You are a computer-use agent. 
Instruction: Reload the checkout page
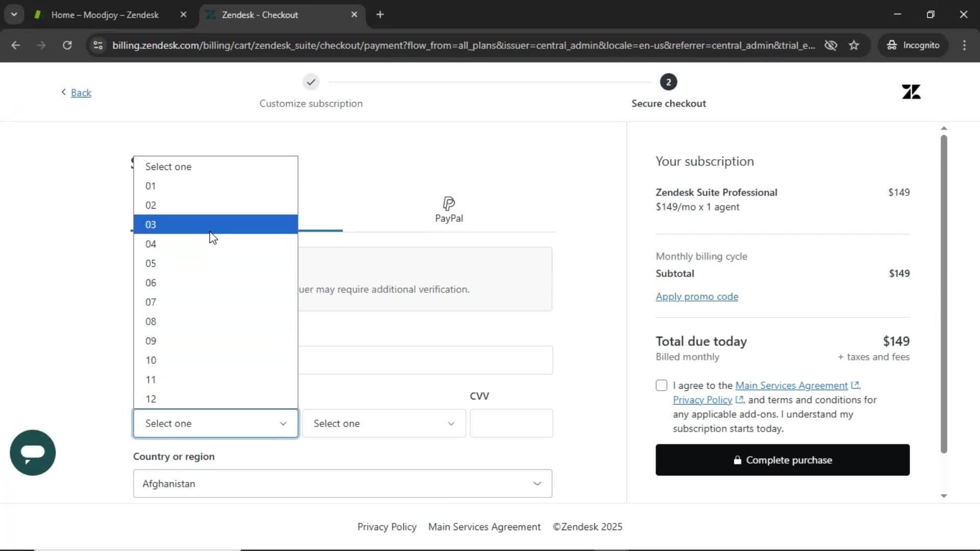(67, 45)
